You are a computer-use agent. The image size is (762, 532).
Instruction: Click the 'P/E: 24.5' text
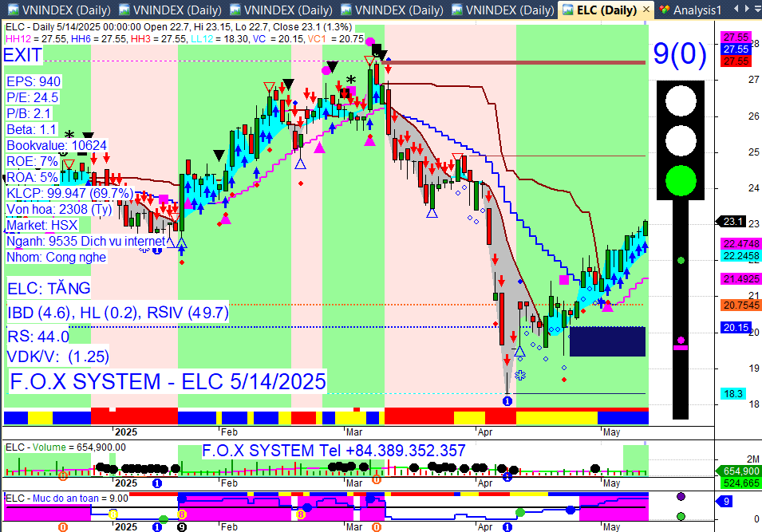[x=32, y=97]
